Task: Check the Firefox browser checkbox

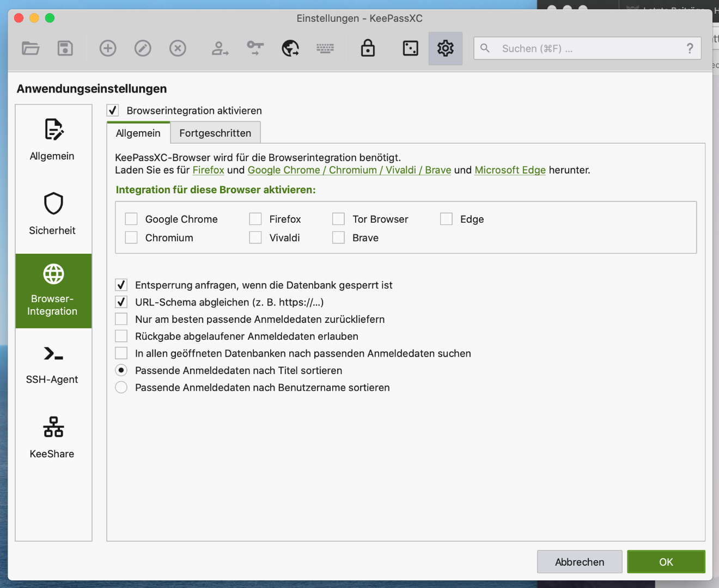Action: (x=255, y=219)
